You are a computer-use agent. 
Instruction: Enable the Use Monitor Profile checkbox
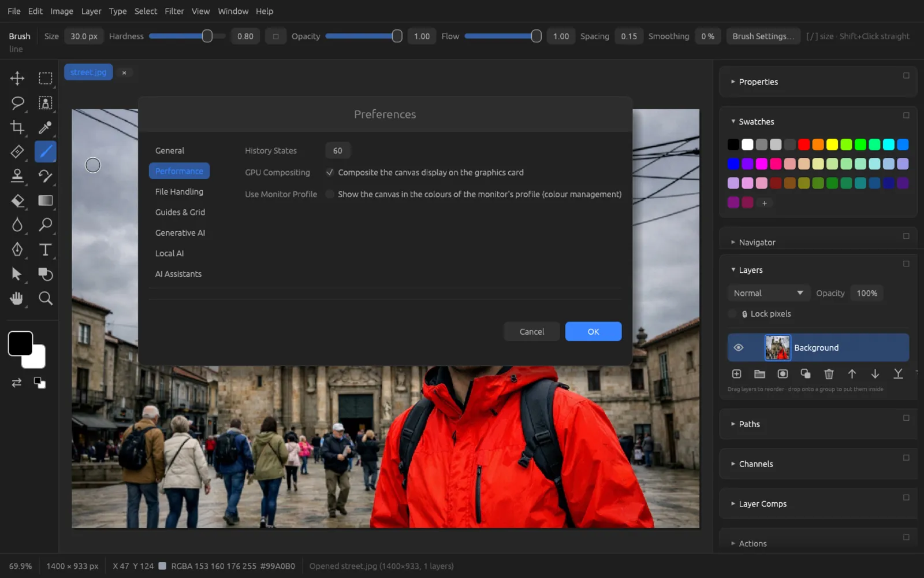tap(330, 194)
